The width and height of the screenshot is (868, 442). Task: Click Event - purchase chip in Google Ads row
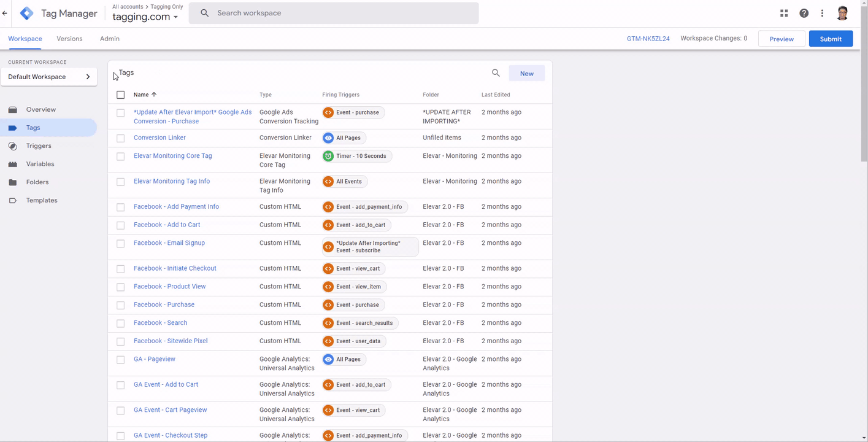tap(353, 112)
